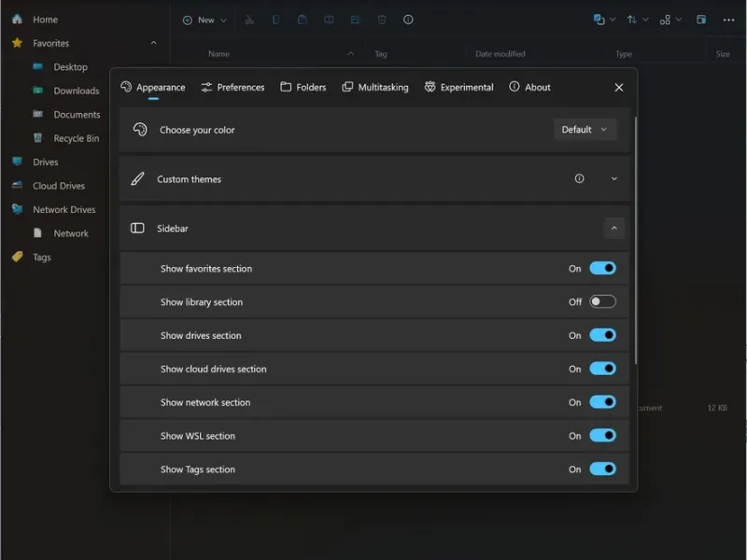Click the Drives icon in sidebar
The width and height of the screenshot is (747, 560).
tap(17, 161)
